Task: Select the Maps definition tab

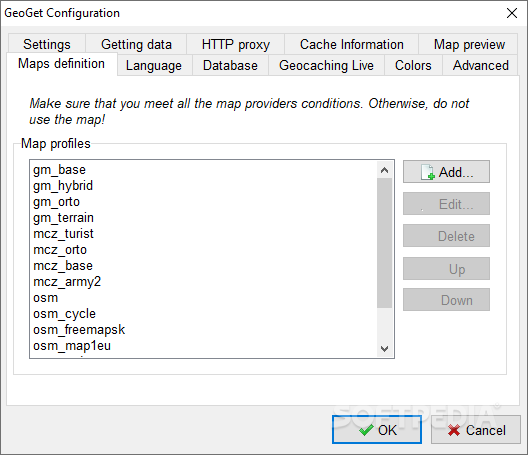Action: pyautogui.click(x=61, y=64)
